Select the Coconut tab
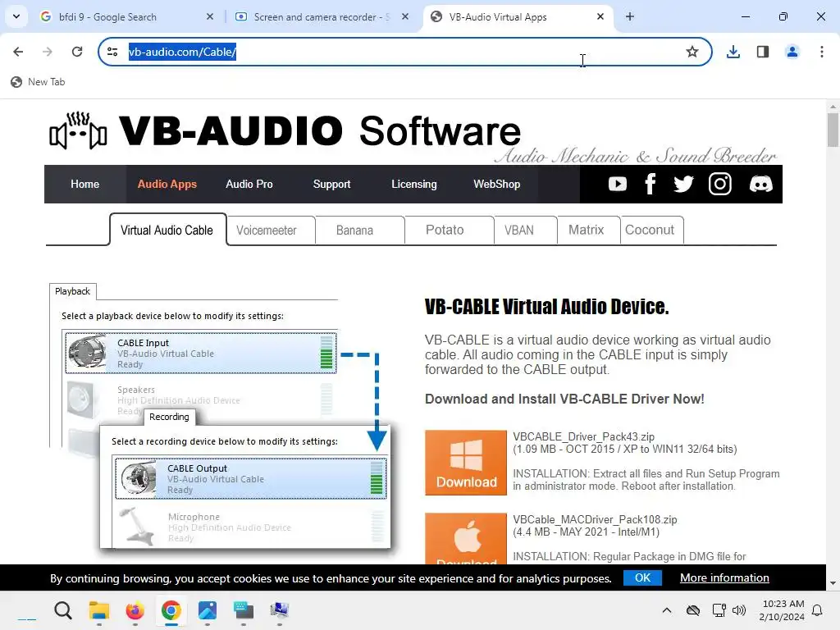This screenshot has width=840, height=630. [651, 231]
